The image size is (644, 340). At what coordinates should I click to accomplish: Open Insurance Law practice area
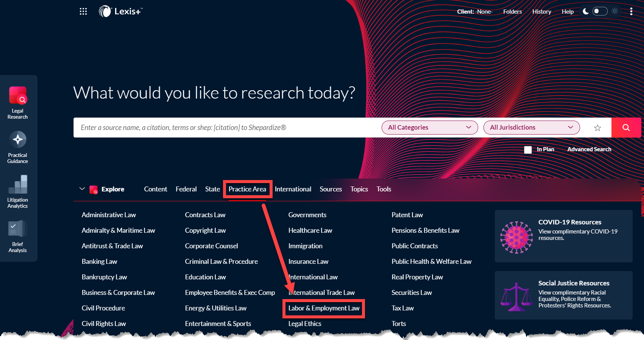(308, 262)
